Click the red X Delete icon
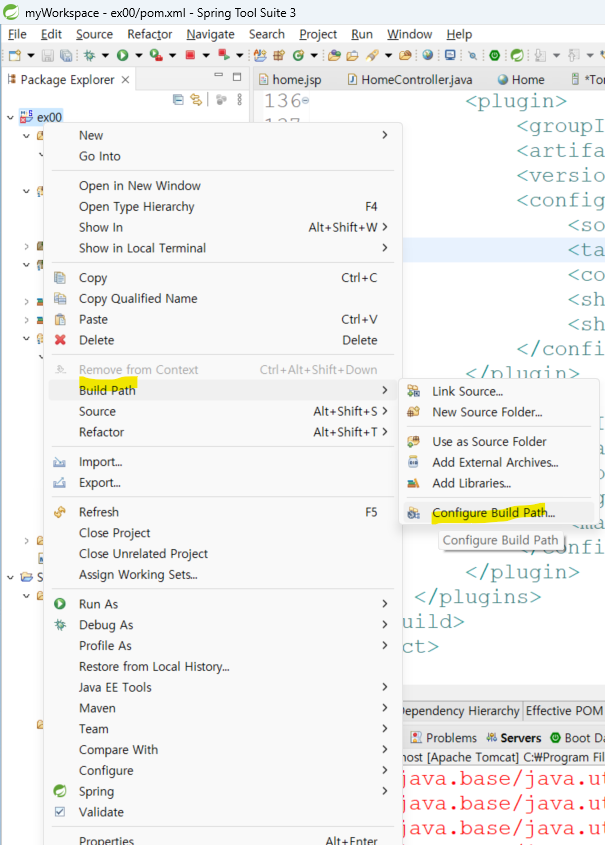Image resolution: width=605 pixels, height=845 pixels. click(60, 340)
